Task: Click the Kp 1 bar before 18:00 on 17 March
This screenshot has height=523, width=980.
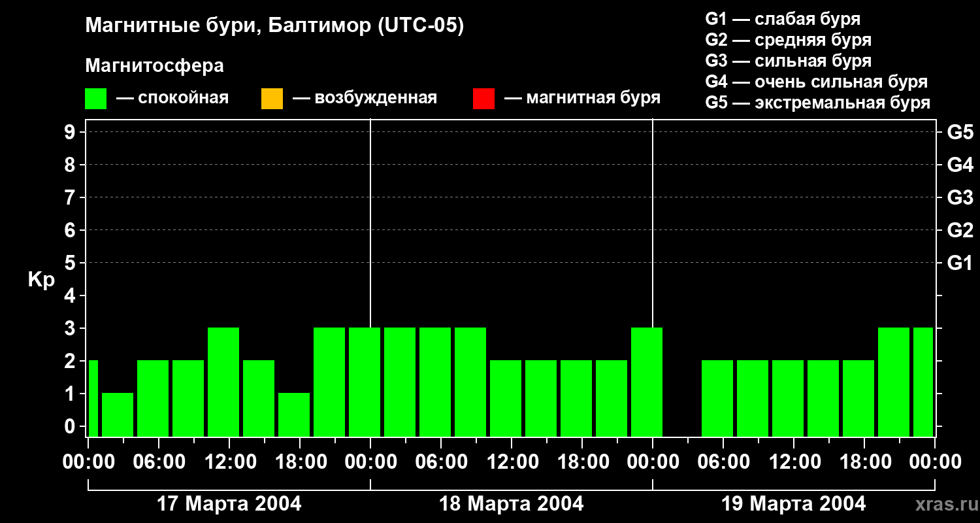Action: click(x=294, y=414)
